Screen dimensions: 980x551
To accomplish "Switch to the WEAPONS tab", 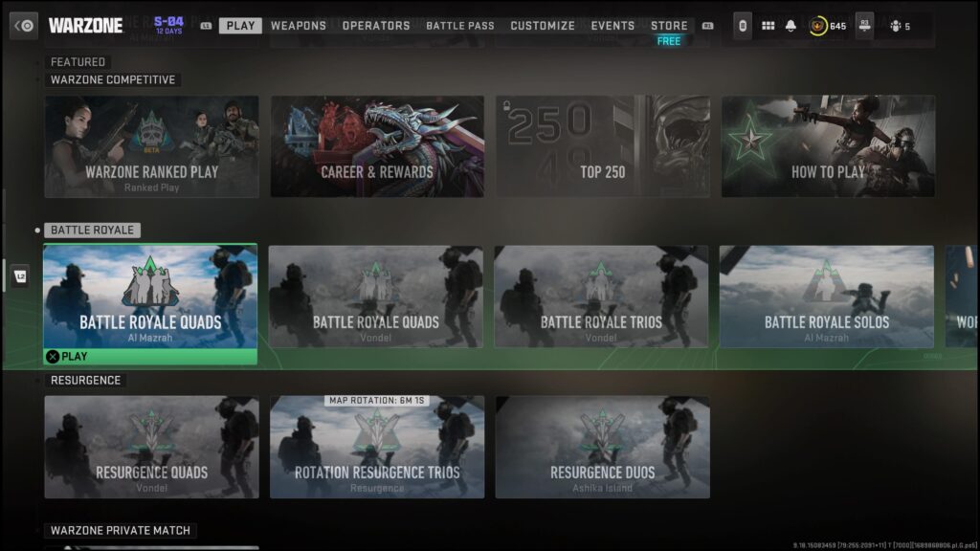I will (x=299, y=26).
